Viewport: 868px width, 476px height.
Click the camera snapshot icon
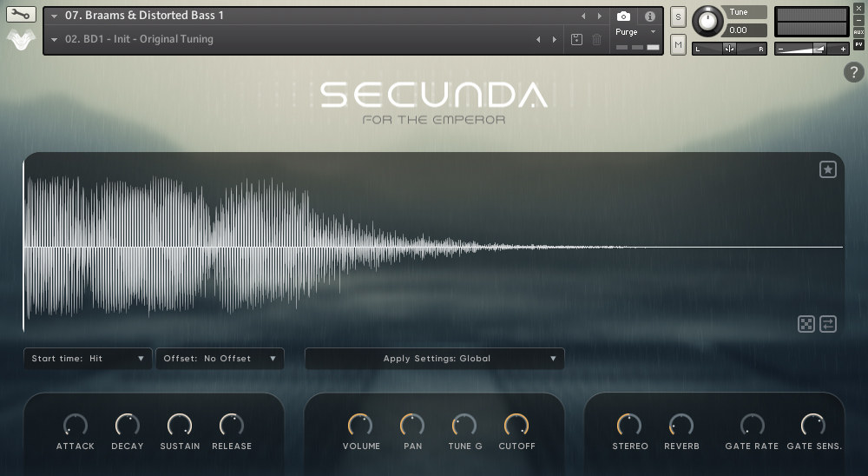point(623,17)
